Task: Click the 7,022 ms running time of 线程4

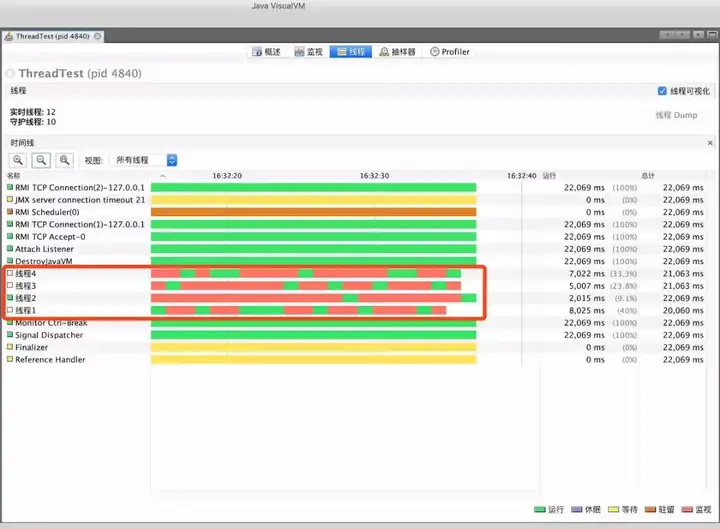Action: click(586, 273)
